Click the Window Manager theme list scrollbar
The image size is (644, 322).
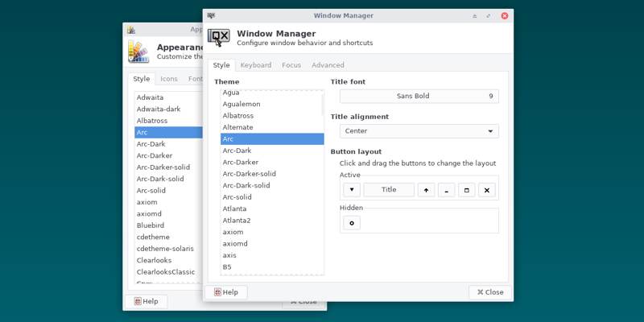pyautogui.click(x=323, y=105)
